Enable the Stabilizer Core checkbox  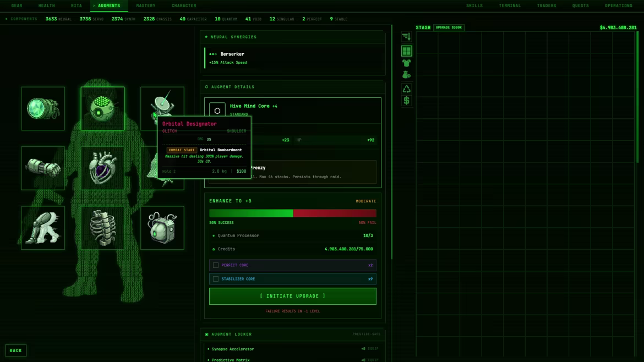tap(216, 279)
